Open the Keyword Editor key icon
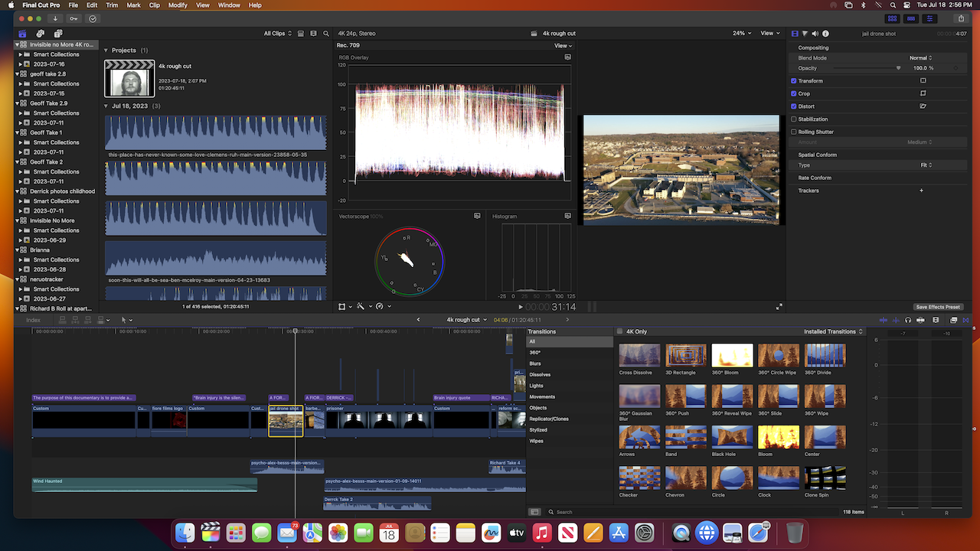The width and height of the screenshot is (980, 551). (73, 18)
